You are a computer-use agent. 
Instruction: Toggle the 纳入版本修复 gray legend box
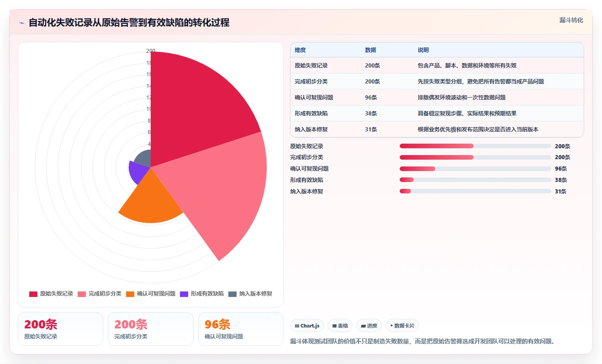coord(232,294)
